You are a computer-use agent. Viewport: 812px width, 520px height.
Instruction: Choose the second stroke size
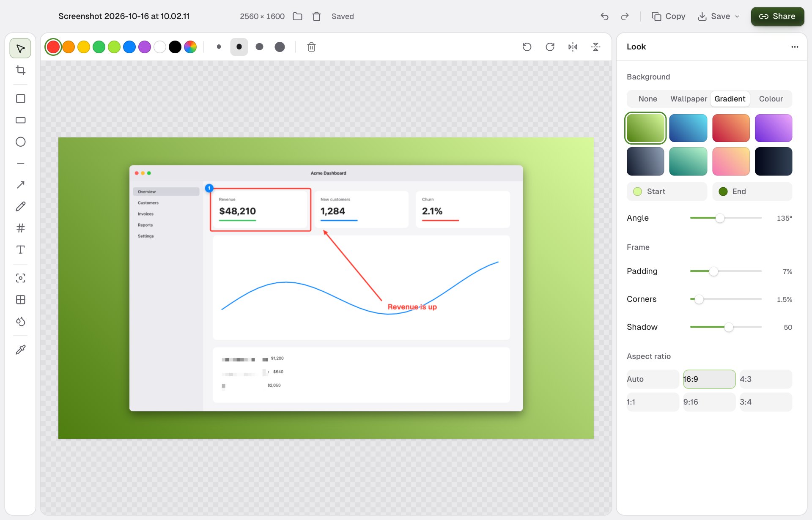239,47
